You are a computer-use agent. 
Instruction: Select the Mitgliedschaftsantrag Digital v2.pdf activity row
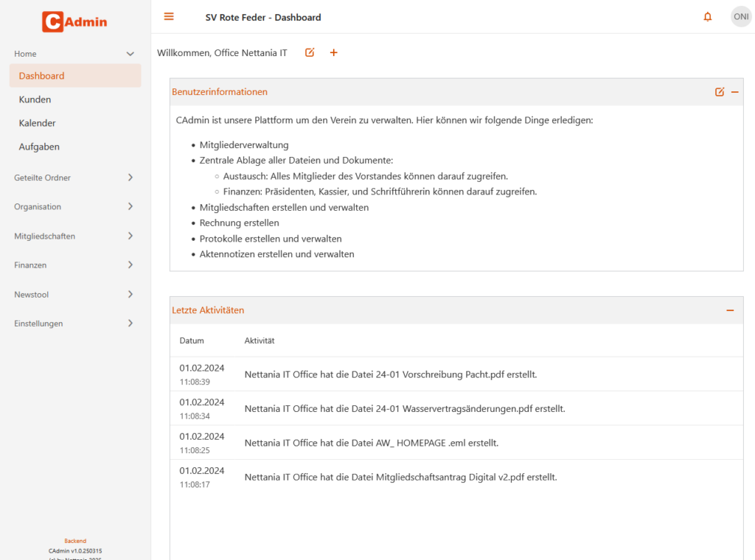pyautogui.click(x=456, y=477)
